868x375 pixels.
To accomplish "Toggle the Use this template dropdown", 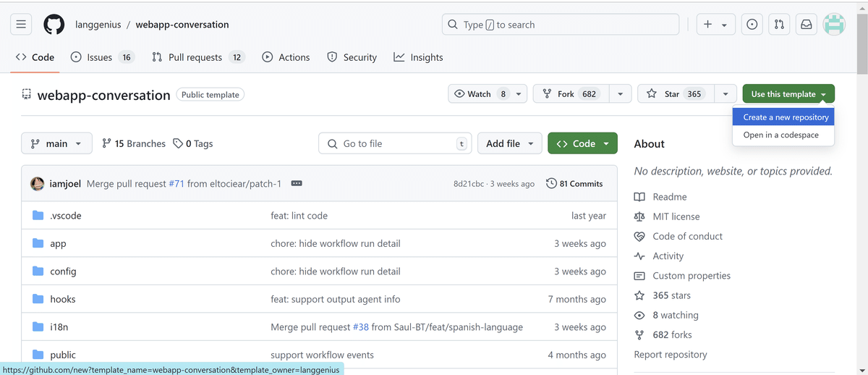I will (788, 94).
